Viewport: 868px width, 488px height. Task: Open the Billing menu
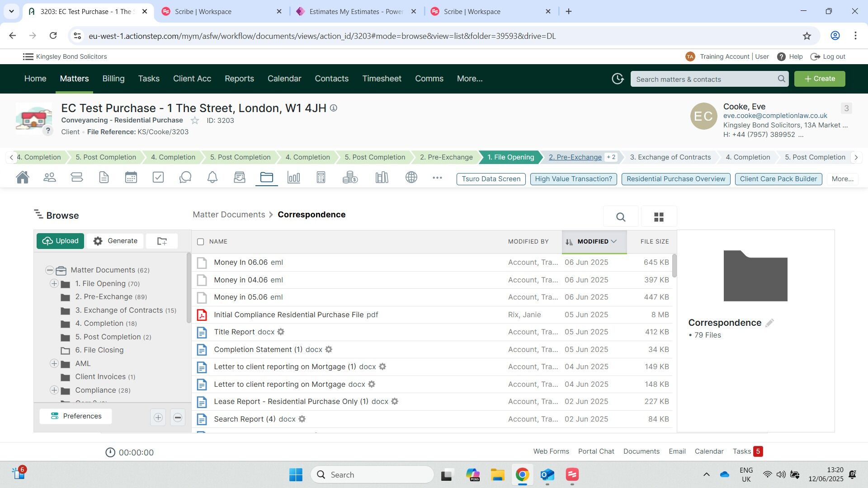point(113,79)
